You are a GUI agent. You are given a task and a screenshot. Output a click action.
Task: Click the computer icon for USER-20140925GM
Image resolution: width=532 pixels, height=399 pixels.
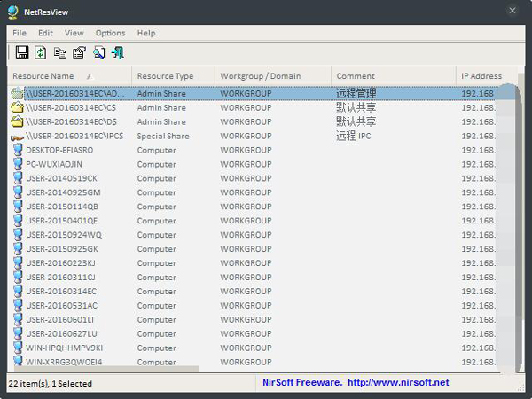[x=18, y=192]
